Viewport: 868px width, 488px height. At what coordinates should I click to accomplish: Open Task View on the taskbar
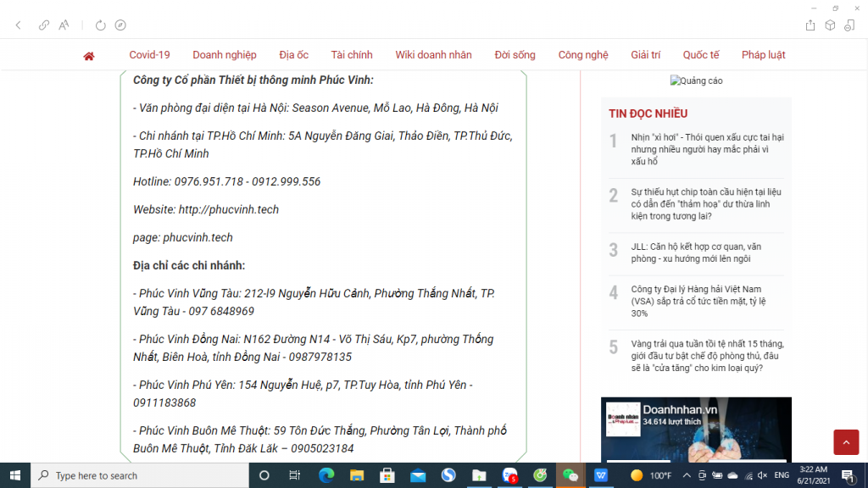pos(294,475)
